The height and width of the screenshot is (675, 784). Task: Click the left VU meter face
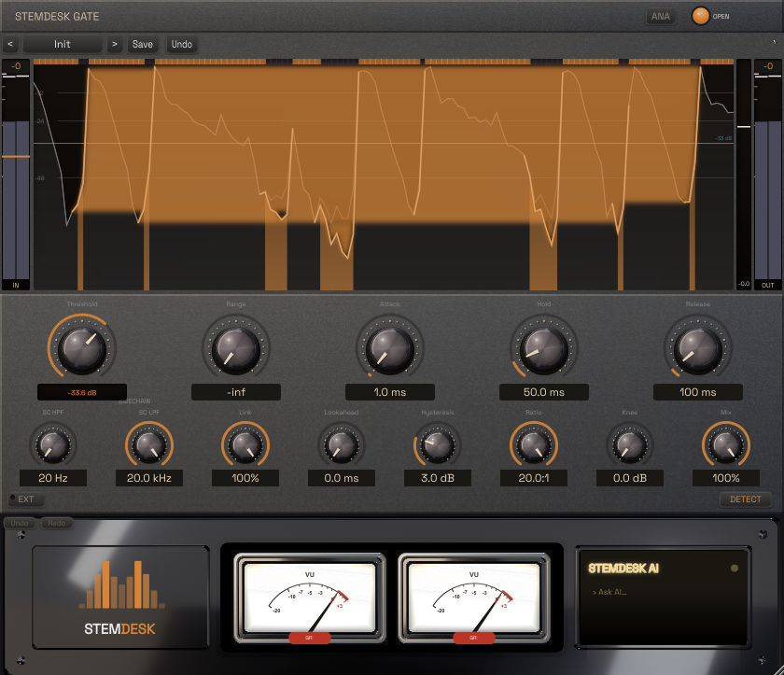[310, 597]
